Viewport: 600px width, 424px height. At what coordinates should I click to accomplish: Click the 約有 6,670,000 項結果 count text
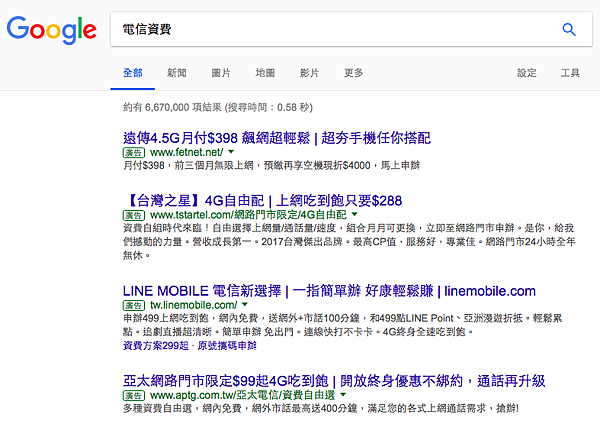click(x=172, y=107)
